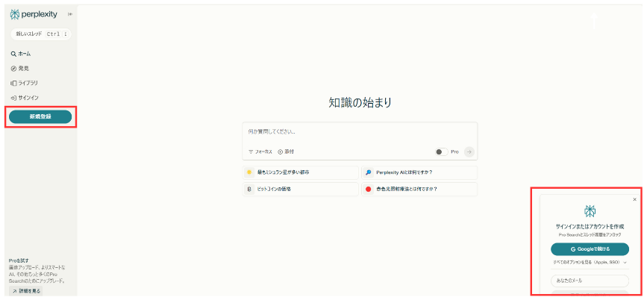Expand すべてのオプションを見る (Apple, SSO)
Viewport: 644px width, 297px height.
point(590,262)
